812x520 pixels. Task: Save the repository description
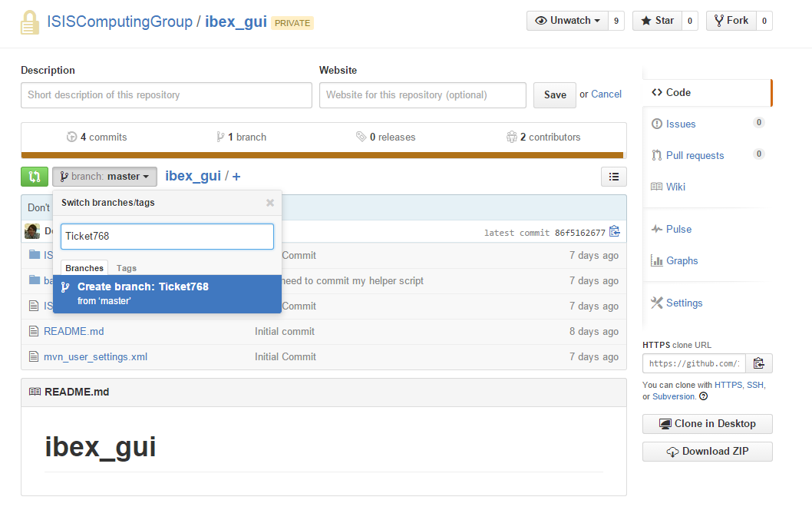tap(555, 95)
